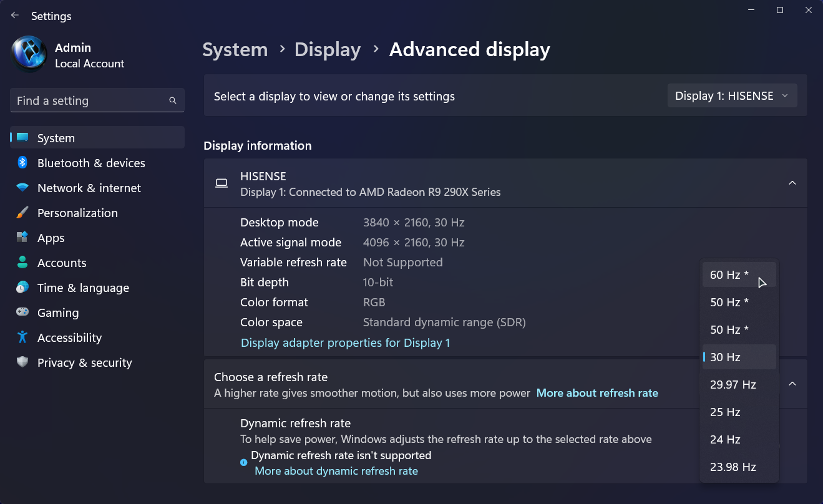
Task: Collapse the Choose a refresh rate section
Action: click(792, 384)
